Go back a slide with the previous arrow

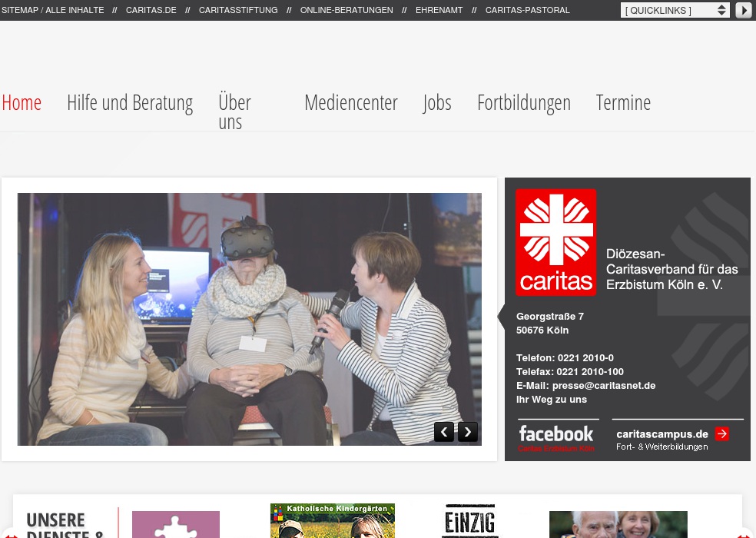tap(444, 432)
